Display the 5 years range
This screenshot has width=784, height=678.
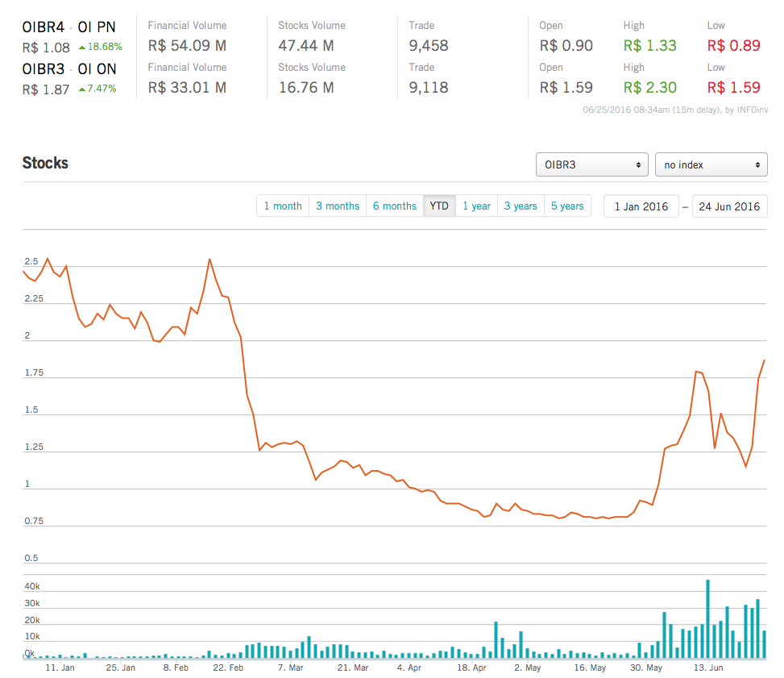pos(567,206)
